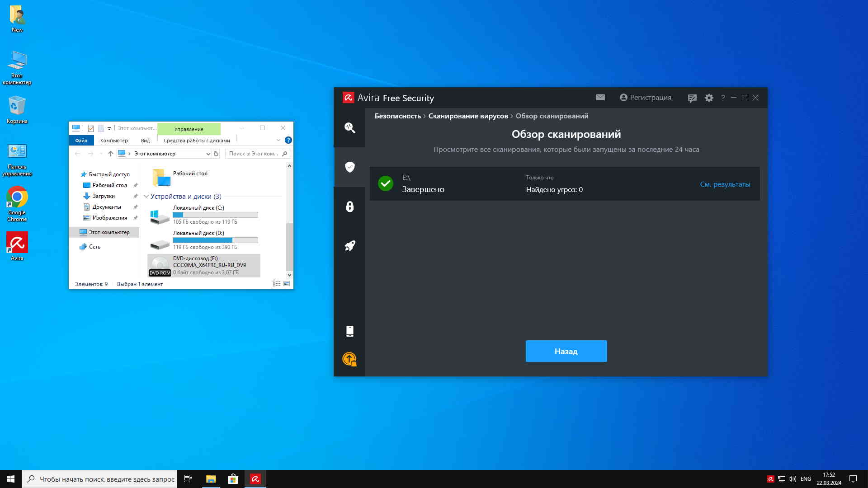Click the Avira feedback chat icon
Image resolution: width=868 pixels, height=488 pixels.
692,98
